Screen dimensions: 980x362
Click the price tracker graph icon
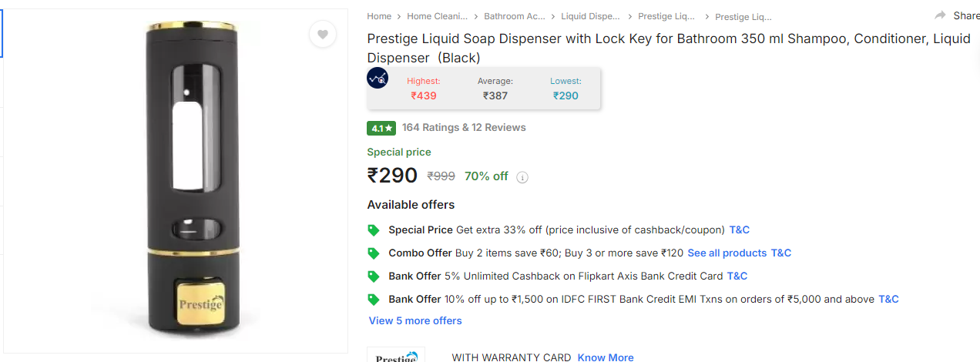point(378,79)
